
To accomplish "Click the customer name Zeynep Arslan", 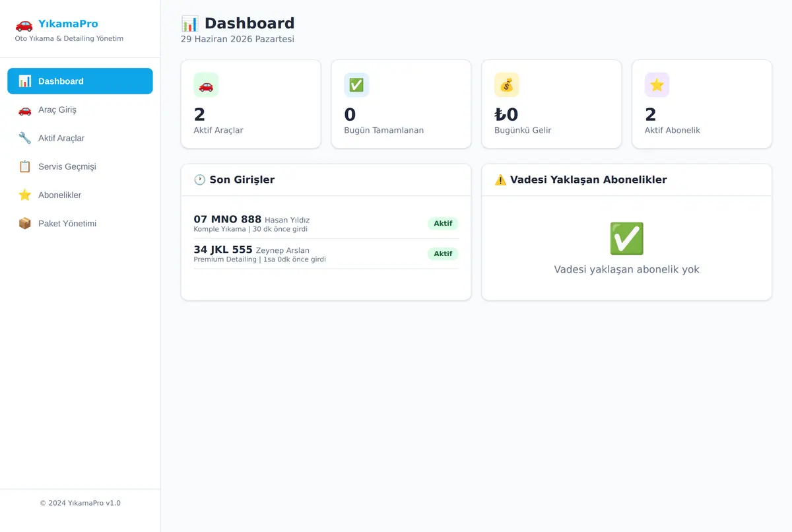I will point(282,251).
